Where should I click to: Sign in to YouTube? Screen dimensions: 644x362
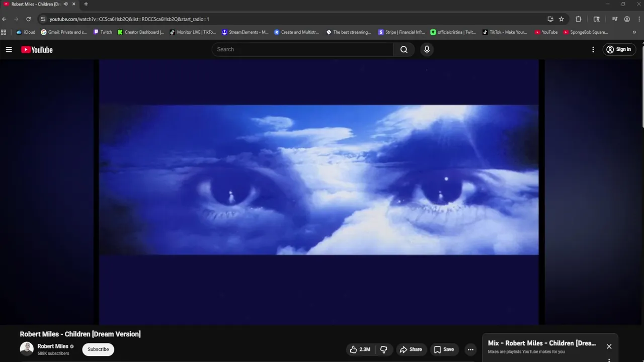pyautogui.click(x=619, y=49)
